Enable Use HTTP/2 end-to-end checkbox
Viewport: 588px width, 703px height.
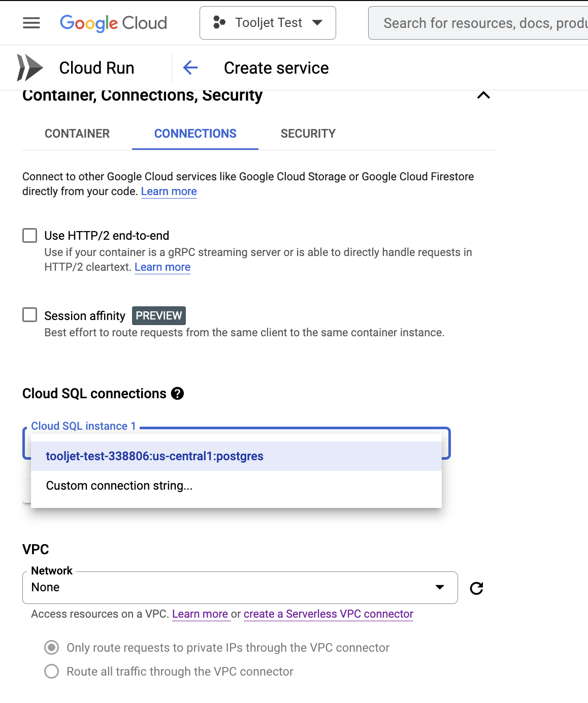(30, 236)
